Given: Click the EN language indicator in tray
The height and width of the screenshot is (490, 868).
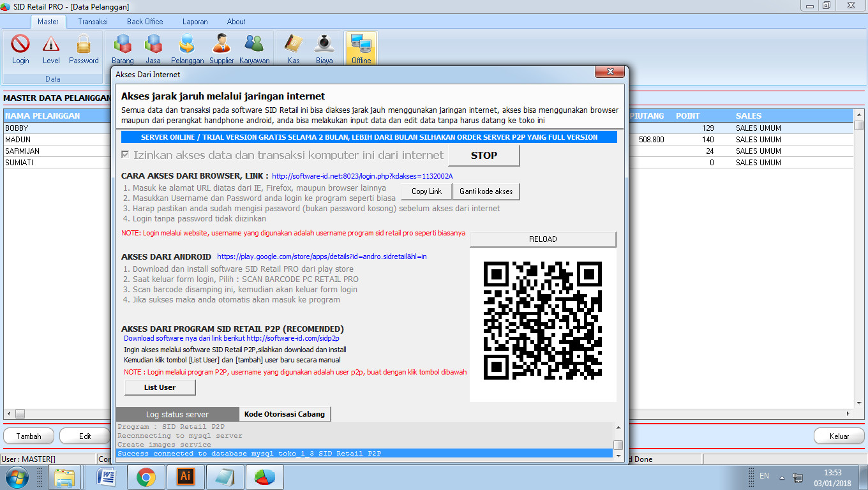Looking at the screenshot, I should coord(764,476).
